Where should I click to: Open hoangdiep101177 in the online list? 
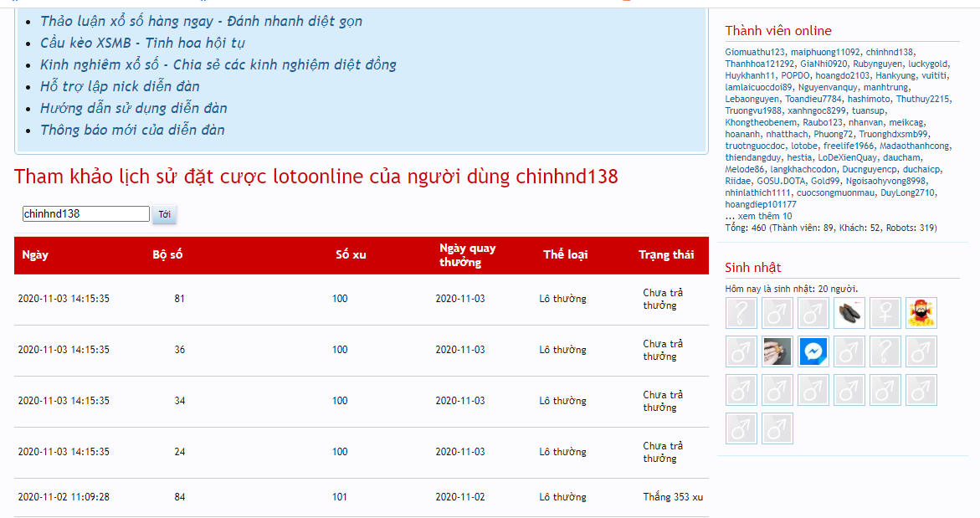761,204
